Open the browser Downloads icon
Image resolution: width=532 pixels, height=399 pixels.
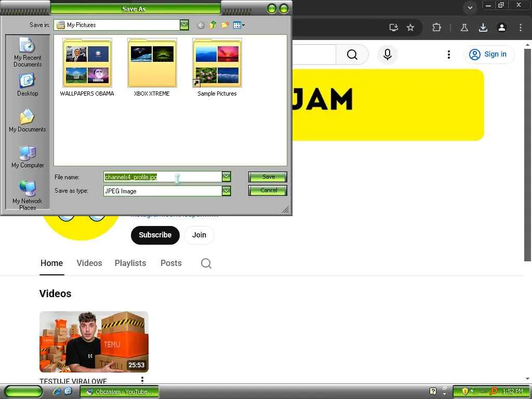pos(483,28)
